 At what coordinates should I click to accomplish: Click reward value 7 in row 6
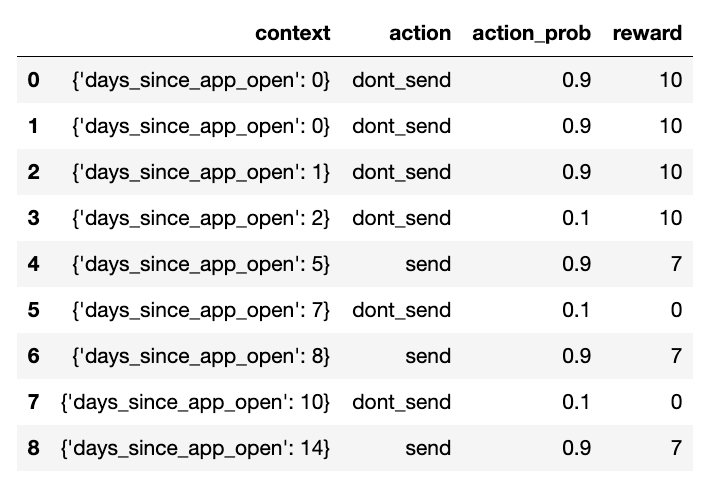click(x=676, y=356)
